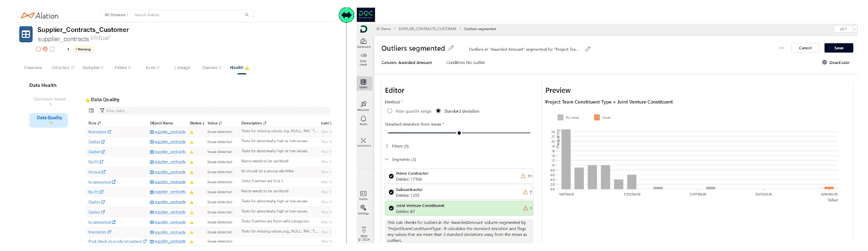Open the Missions sidebar icon

pyautogui.click(x=363, y=105)
